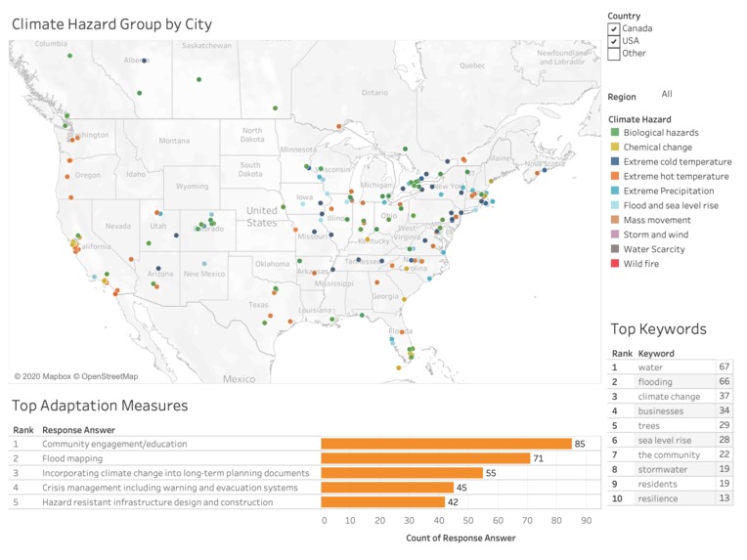This screenshot has width=747, height=560.
Task: Select the Extreme Precipitation teal swatch
Action: tap(615, 191)
